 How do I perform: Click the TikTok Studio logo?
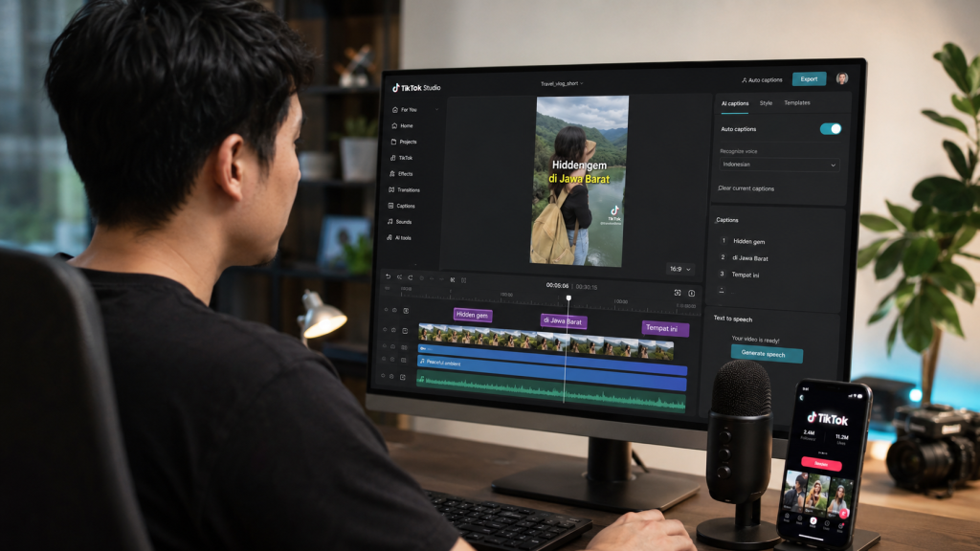416,88
